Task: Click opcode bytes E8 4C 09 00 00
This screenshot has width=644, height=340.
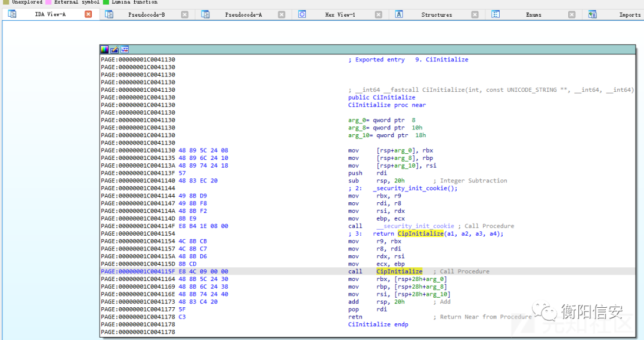Action: pyautogui.click(x=203, y=271)
